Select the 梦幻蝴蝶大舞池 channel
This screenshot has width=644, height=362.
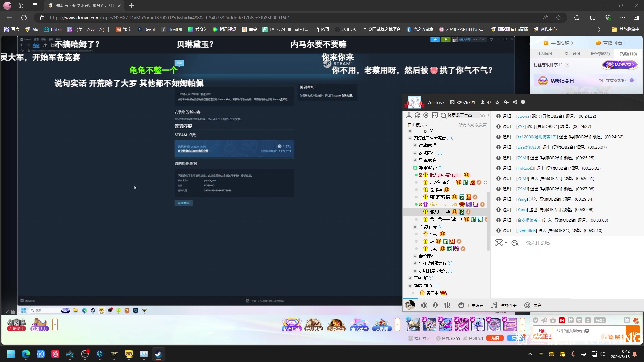(435, 271)
